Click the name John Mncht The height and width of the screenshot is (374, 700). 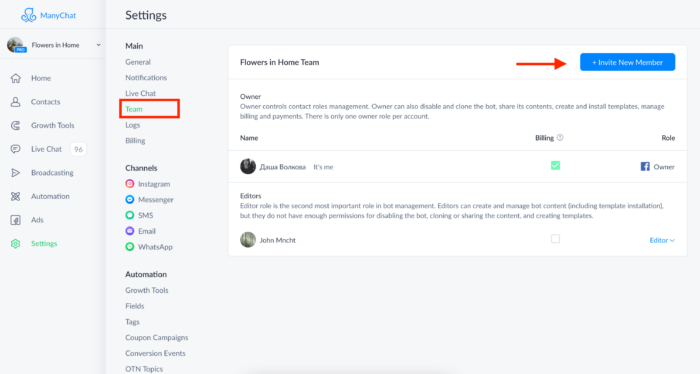278,240
